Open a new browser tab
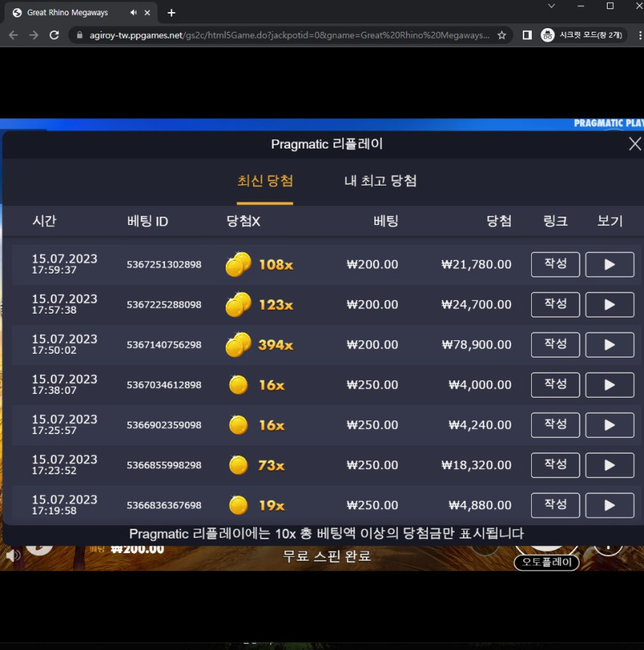The image size is (644, 650). (x=171, y=13)
